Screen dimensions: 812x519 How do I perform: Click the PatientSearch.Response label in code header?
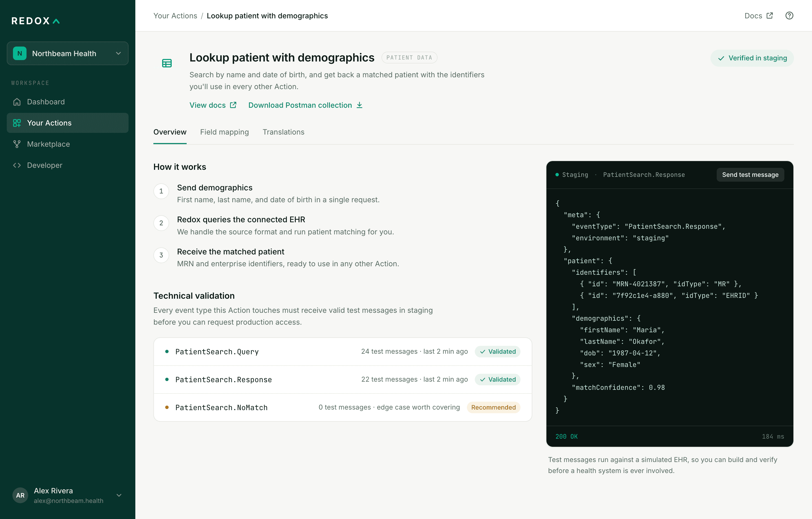pyautogui.click(x=644, y=175)
